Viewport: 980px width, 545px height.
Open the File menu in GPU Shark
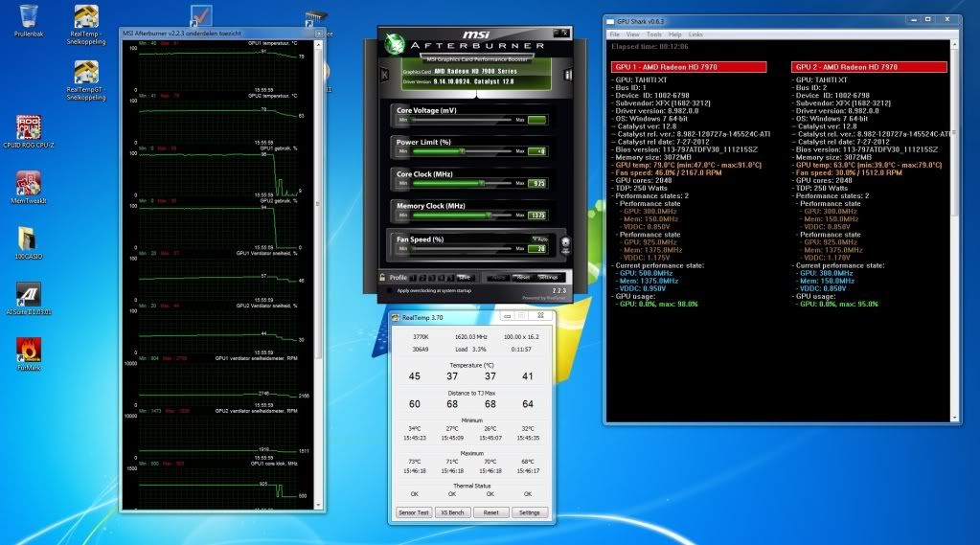point(615,34)
